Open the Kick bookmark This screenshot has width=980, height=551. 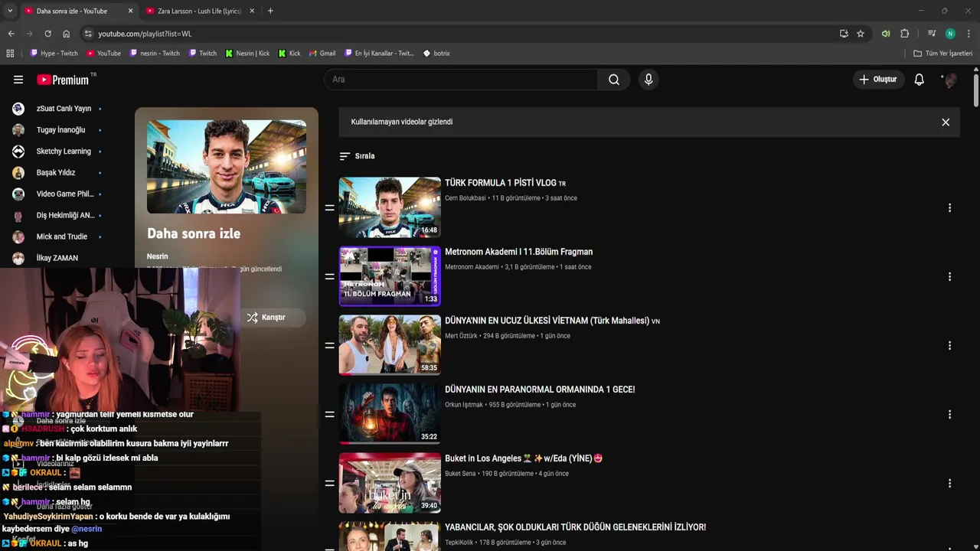tap(289, 54)
